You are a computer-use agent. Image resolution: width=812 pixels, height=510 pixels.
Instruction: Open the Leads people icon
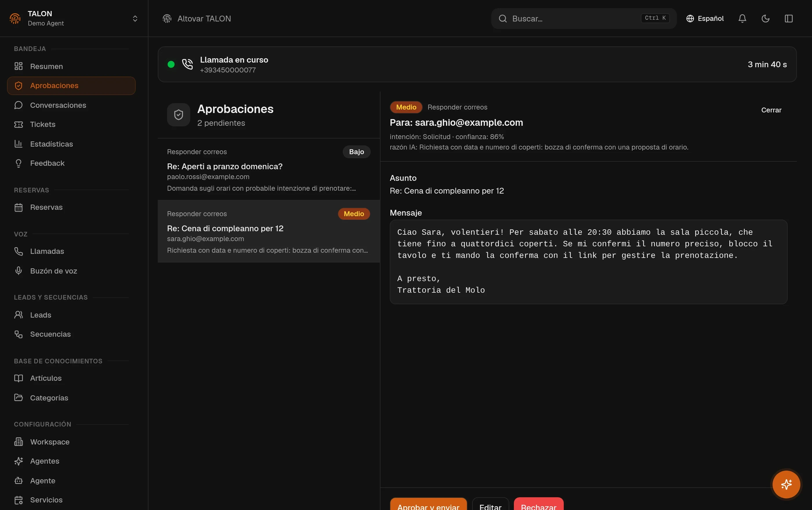pyautogui.click(x=19, y=315)
